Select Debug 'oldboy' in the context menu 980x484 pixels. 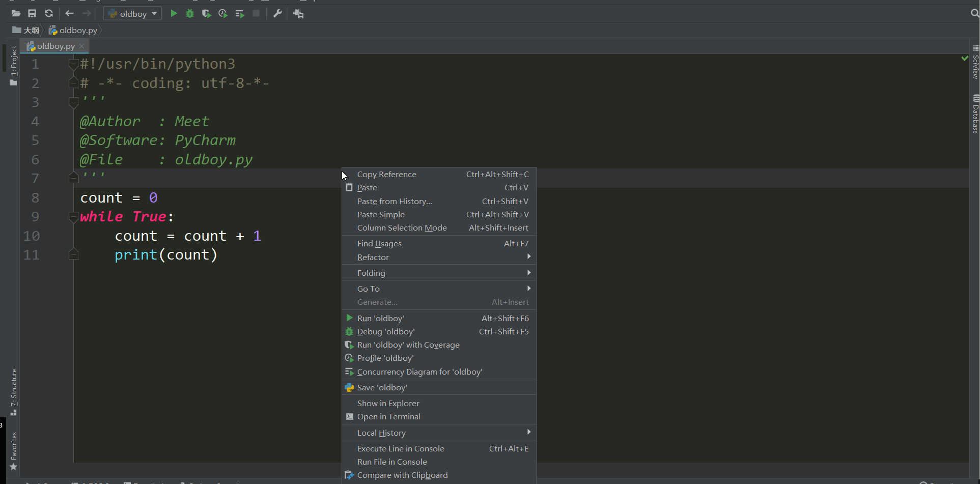[x=439, y=332]
